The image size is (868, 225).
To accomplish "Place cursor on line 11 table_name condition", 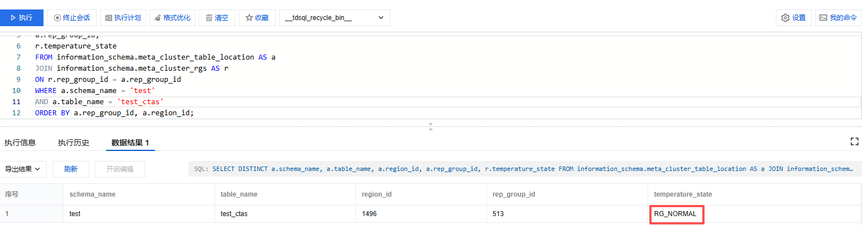I will [x=99, y=102].
